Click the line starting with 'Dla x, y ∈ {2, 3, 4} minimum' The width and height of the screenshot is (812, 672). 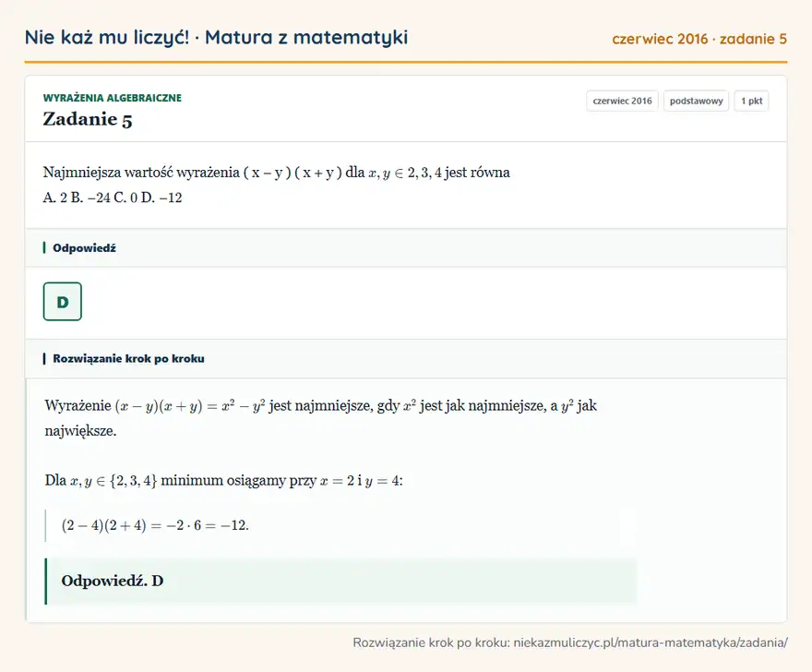pos(223,481)
